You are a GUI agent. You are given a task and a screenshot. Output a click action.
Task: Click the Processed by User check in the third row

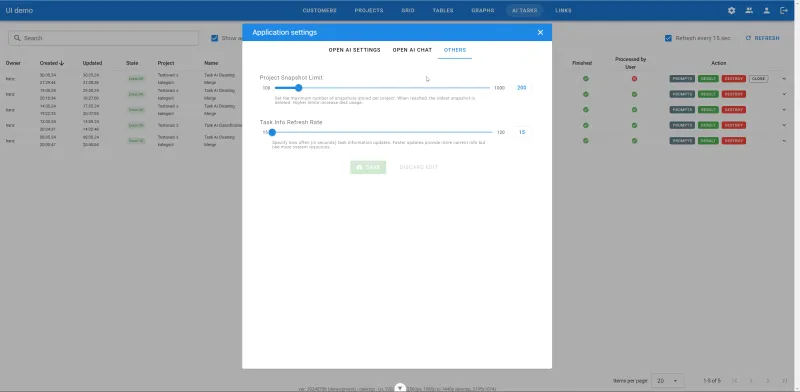point(634,110)
